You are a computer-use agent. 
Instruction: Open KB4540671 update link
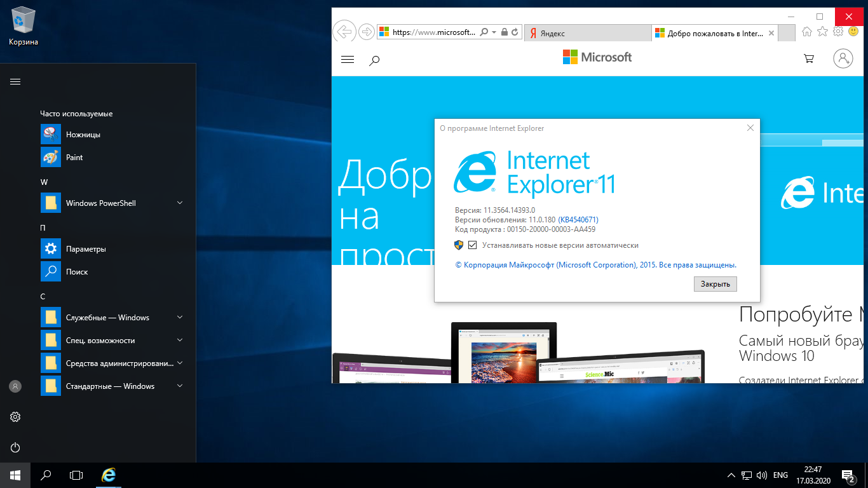pyautogui.click(x=578, y=220)
